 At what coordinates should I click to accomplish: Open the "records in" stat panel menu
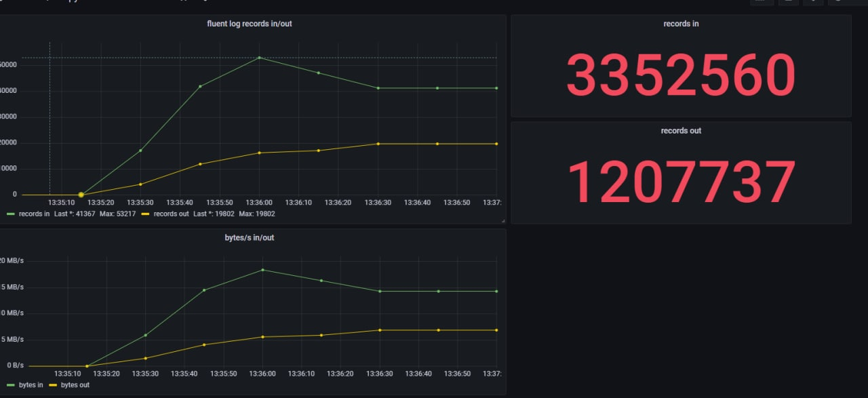[681, 23]
